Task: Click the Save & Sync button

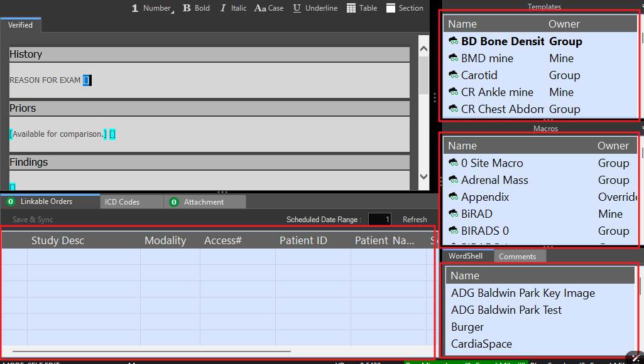Action: [33, 220]
